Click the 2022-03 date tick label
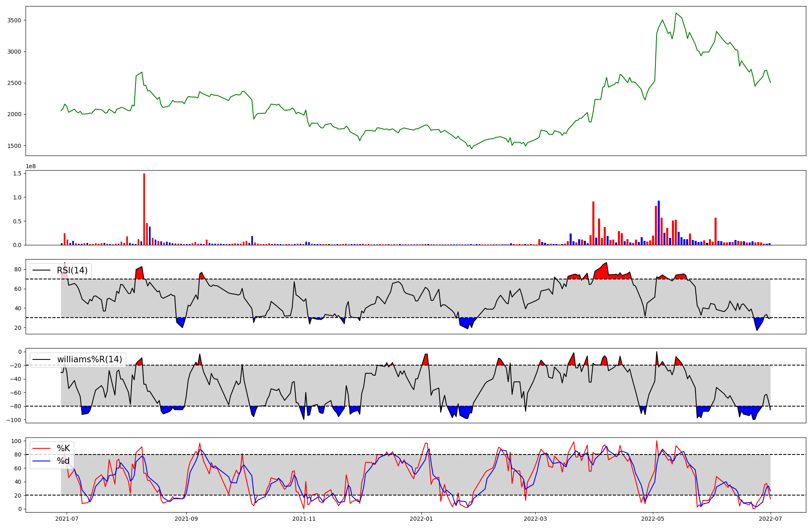812x528 pixels. tap(535, 519)
